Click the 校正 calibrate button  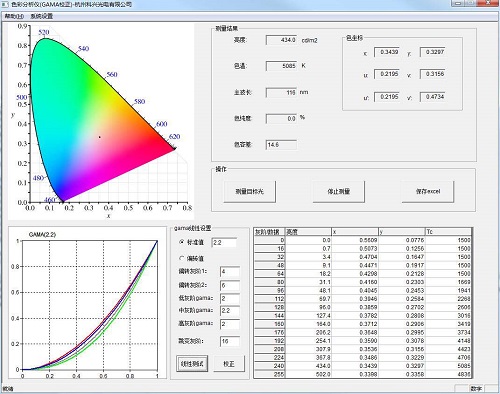click(x=229, y=364)
